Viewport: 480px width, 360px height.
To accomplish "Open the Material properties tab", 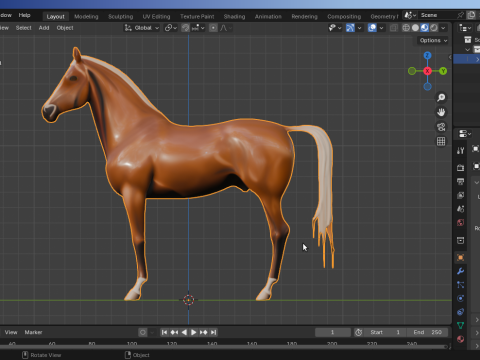I will 460,339.
